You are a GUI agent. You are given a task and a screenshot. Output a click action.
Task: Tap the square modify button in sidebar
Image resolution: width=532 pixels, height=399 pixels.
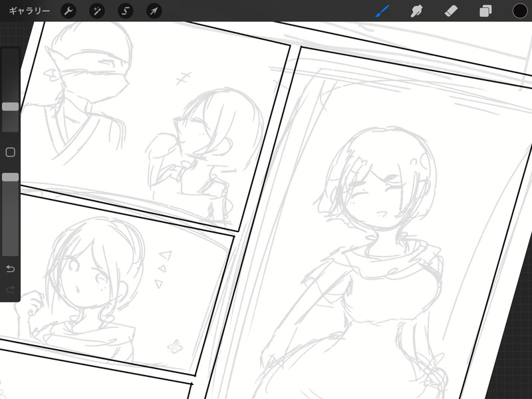click(11, 152)
